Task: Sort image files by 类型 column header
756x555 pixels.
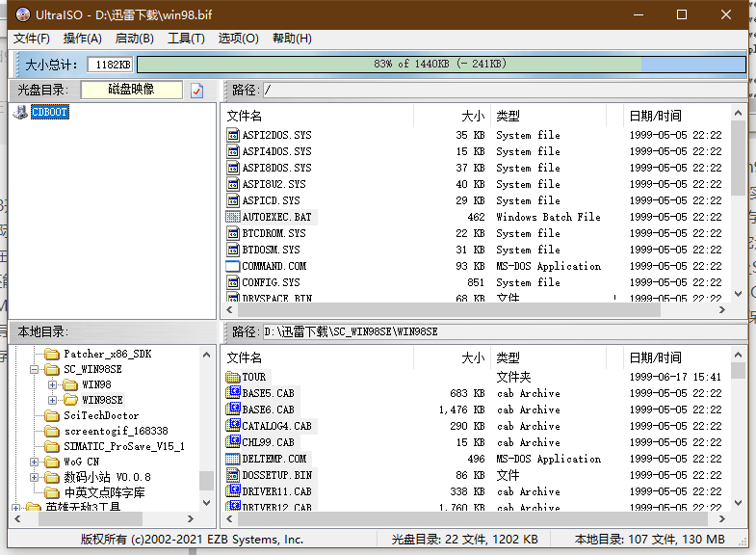Action: [548, 116]
